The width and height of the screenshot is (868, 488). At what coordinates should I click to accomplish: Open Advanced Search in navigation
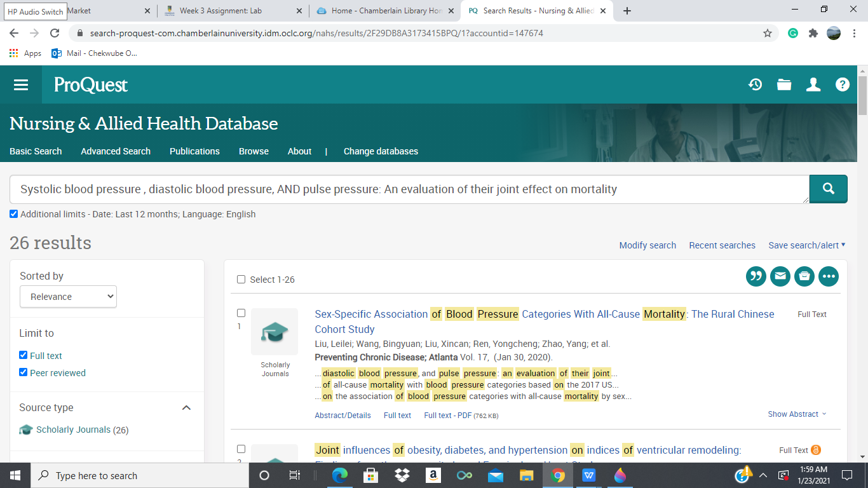[116, 151]
